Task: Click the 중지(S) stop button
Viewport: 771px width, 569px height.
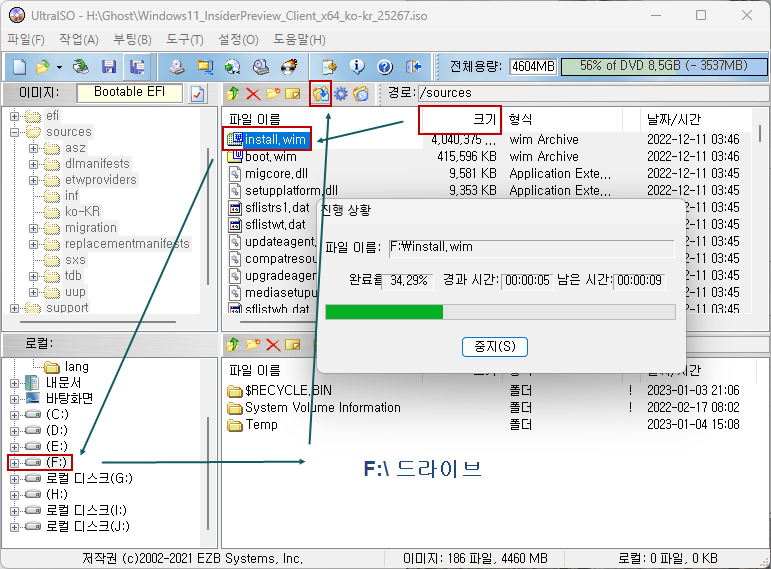Action: [x=495, y=347]
